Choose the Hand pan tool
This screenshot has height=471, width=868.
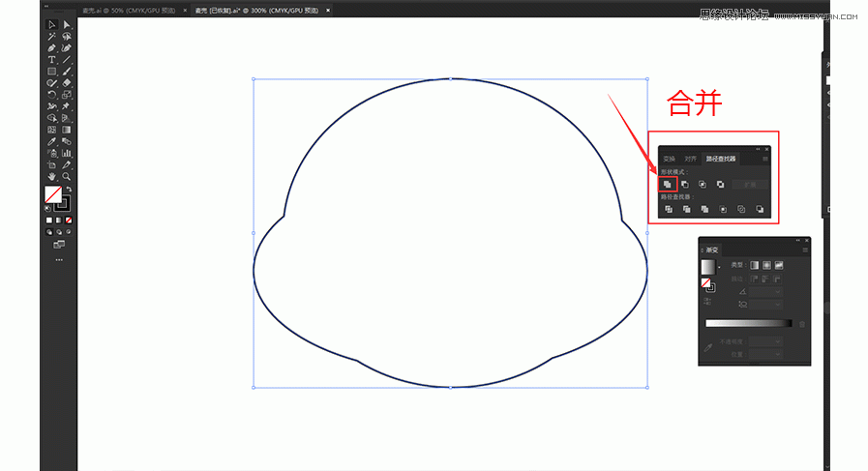[51, 176]
